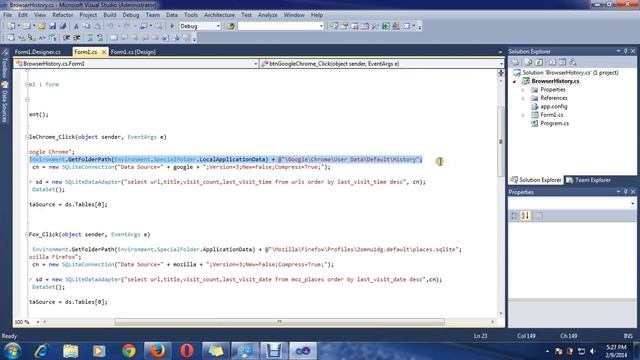Click the Refresh icon in Solution Explorer toolbar

pyautogui.click(x=539, y=62)
